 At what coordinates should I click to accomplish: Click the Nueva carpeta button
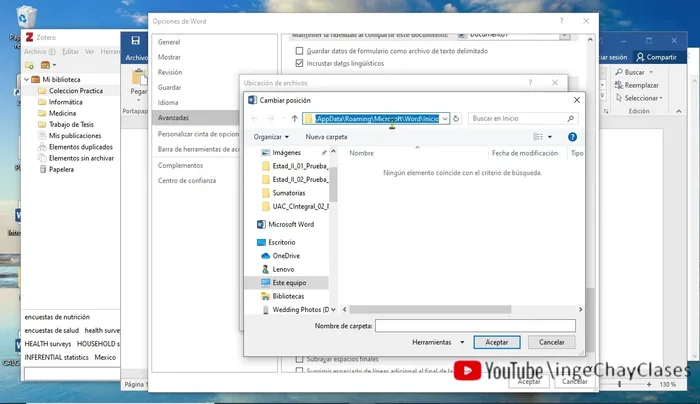pos(326,136)
